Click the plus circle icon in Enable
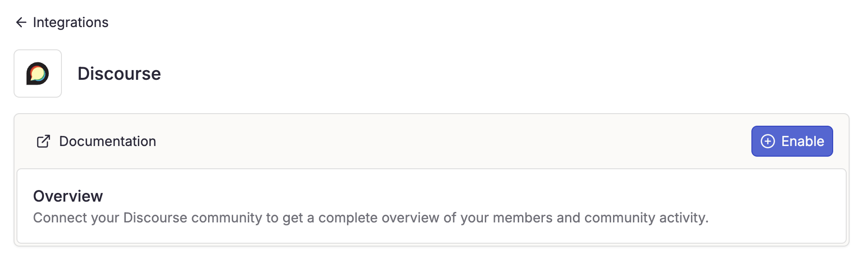 (768, 141)
